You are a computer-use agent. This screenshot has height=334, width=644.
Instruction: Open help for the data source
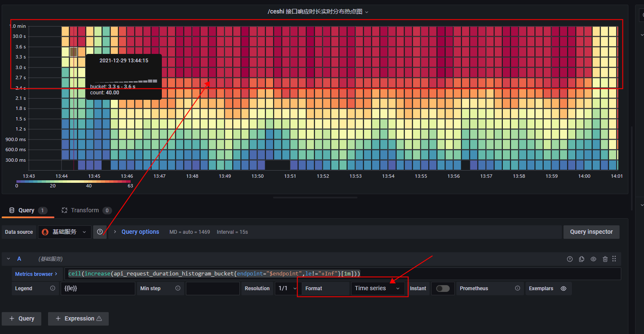[x=100, y=232]
